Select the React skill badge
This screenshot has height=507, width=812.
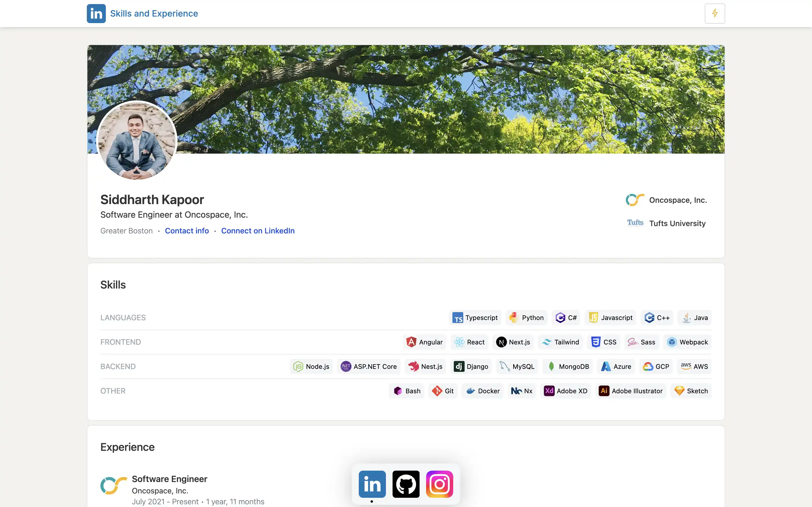(469, 342)
